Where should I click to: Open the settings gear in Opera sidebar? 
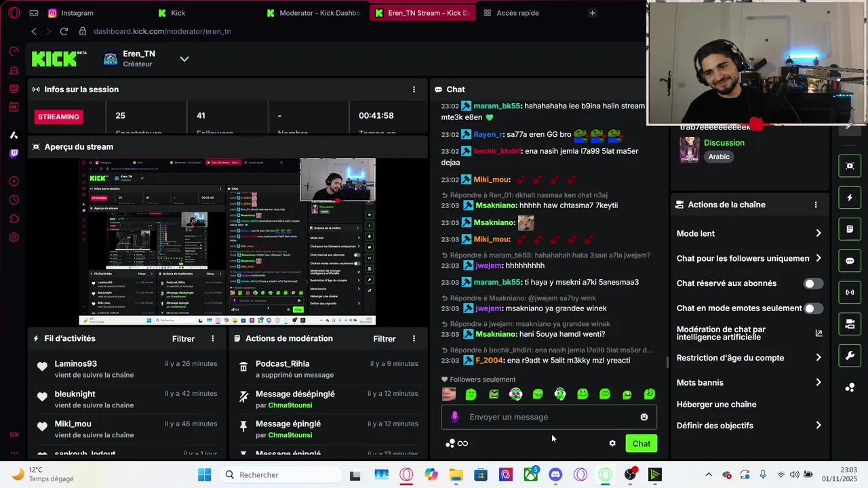(14, 237)
